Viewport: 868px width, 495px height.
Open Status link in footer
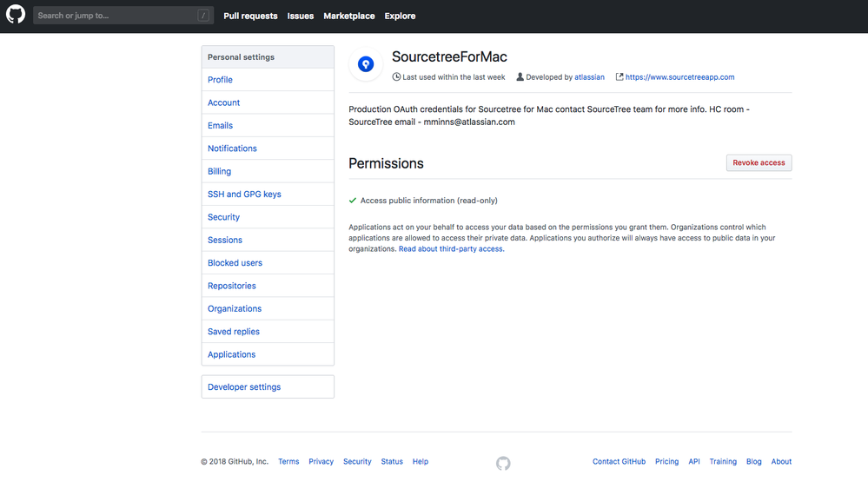pos(392,461)
